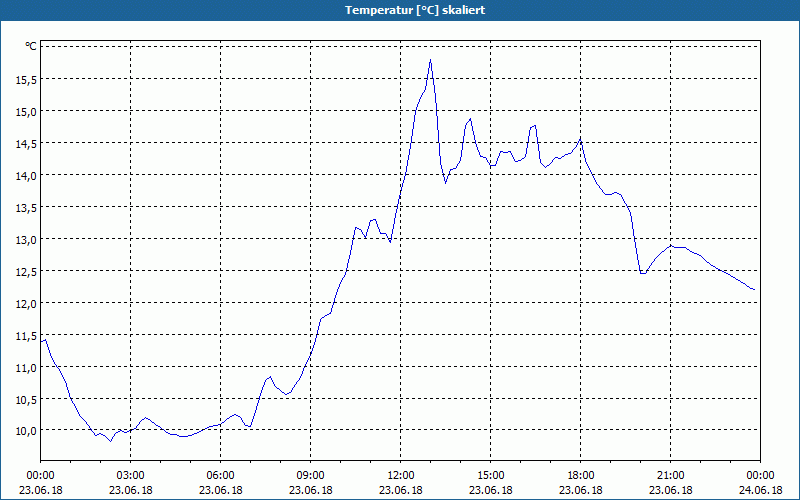The height and width of the screenshot is (500, 800).
Task: Click the 13,5 y-axis label
Action: (x=26, y=207)
